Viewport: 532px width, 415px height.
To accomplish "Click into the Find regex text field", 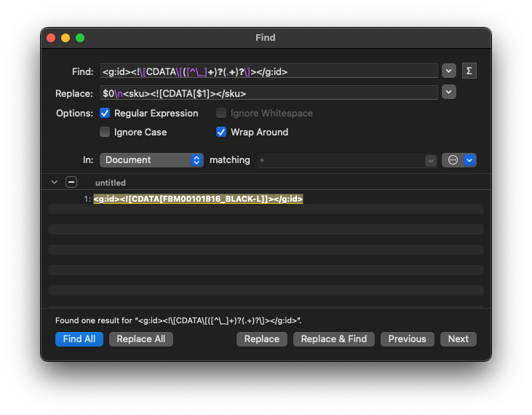I will (x=269, y=71).
